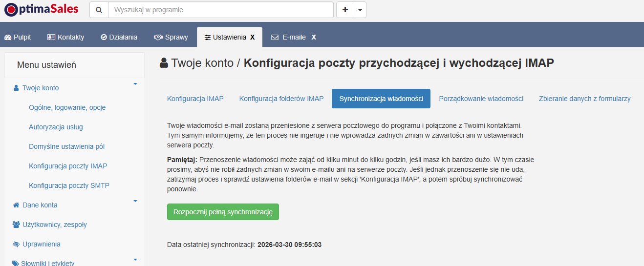Open Konfiguracja poczty SMTP link

[69, 185]
